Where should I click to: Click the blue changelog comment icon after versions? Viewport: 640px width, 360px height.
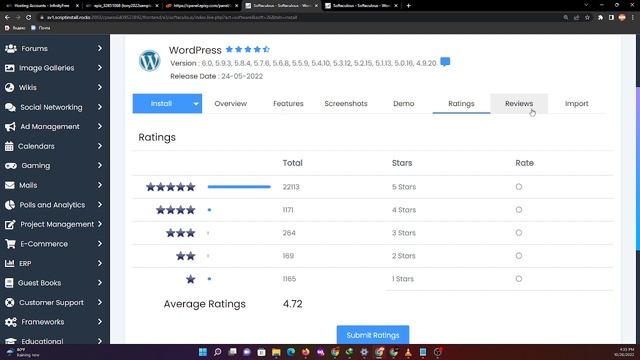pyautogui.click(x=445, y=62)
